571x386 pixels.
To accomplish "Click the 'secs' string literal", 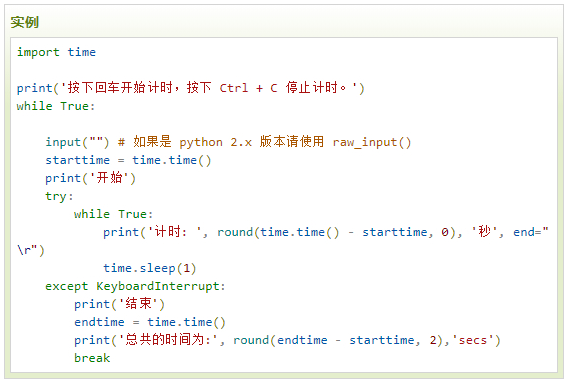I will (472, 340).
